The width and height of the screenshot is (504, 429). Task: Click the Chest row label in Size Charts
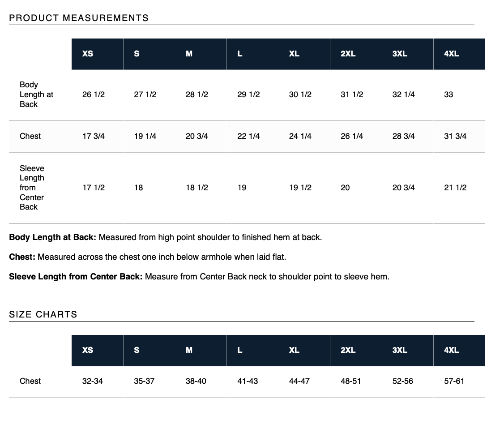30,382
